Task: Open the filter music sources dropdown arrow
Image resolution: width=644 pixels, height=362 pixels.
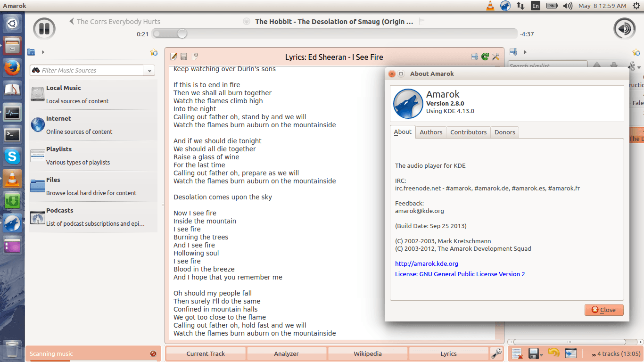Action: tap(149, 71)
